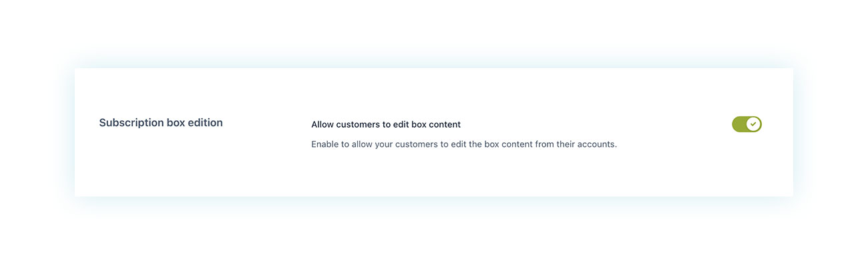868x258 pixels.
Task: Click the round white handle of the toggle
Action: [753, 124]
